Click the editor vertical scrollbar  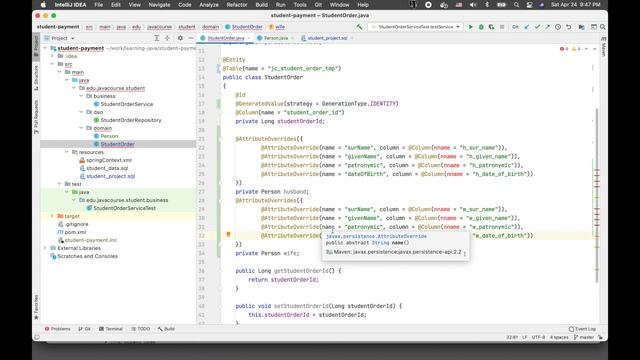coord(597,196)
